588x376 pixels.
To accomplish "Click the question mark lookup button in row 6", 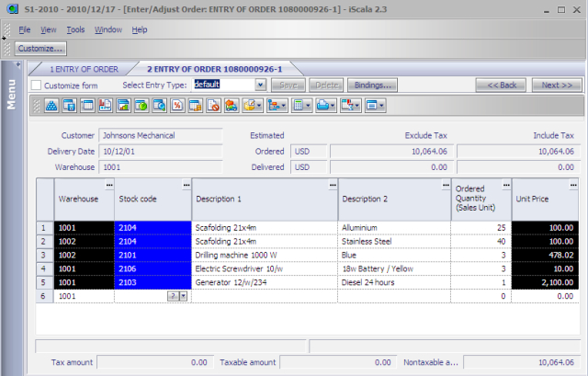I will pos(173,296).
